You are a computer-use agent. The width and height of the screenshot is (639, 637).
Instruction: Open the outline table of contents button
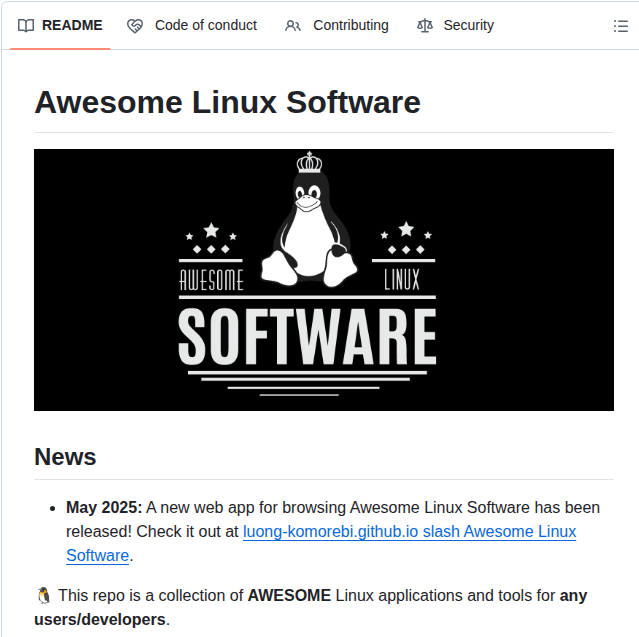click(x=621, y=26)
